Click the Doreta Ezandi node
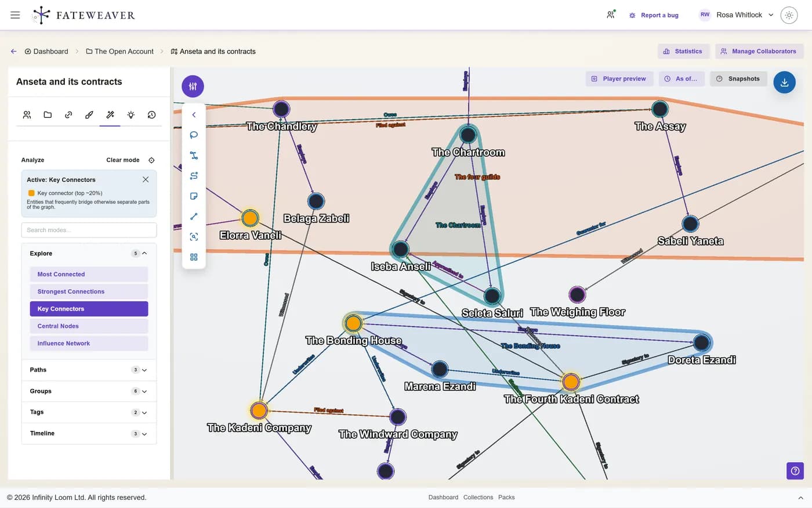Screen dimensions: 812x508 coord(702,343)
